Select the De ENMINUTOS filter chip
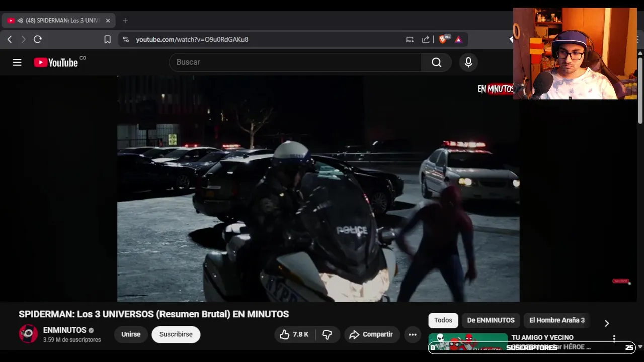644x362 pixels. coord(491,320)
